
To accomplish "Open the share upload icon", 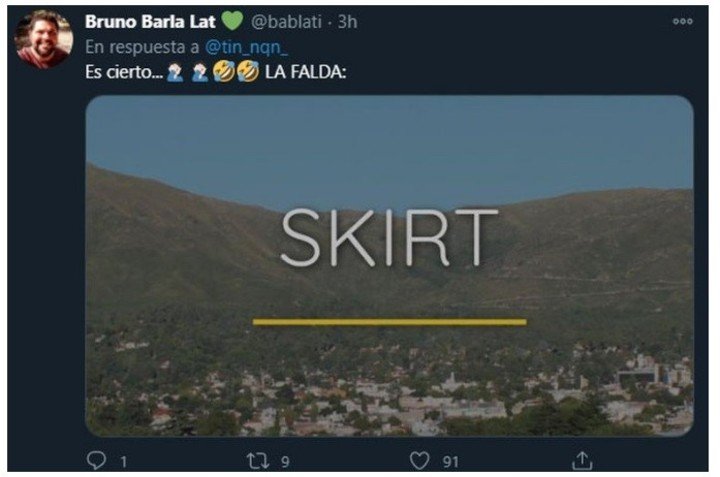I will pyautogui.click(x=582, y=460).
